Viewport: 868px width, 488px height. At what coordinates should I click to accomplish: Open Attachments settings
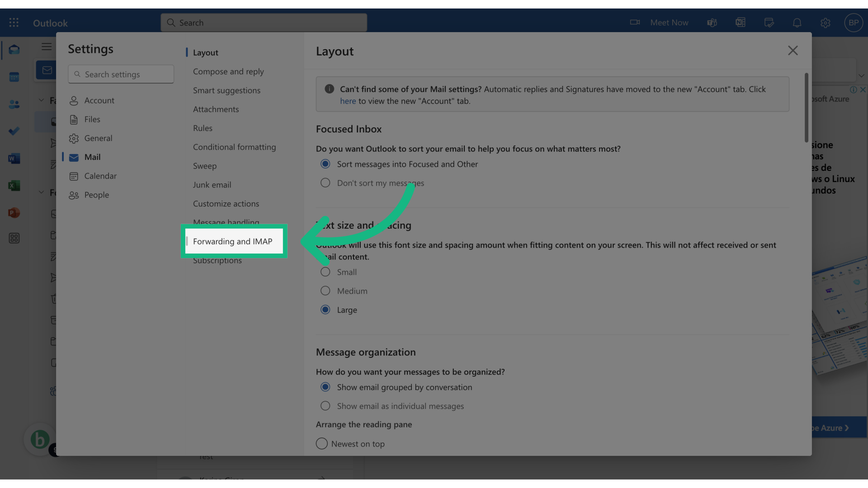click(216, 109)
